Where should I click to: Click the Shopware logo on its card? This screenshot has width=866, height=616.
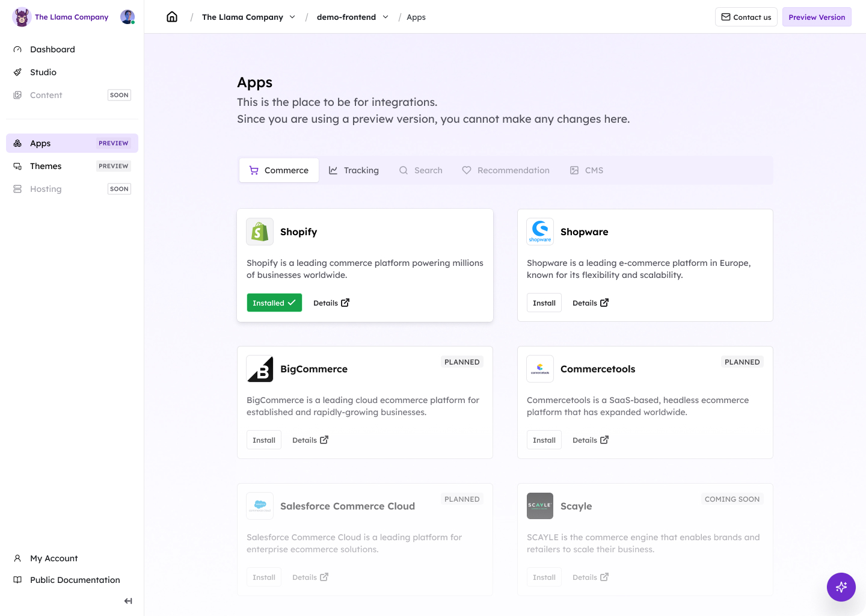[539, 231]
